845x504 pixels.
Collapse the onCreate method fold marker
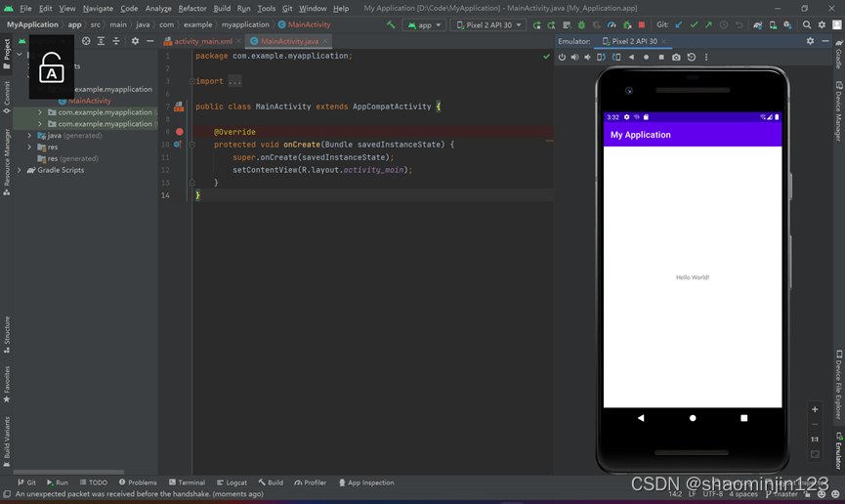191,145
